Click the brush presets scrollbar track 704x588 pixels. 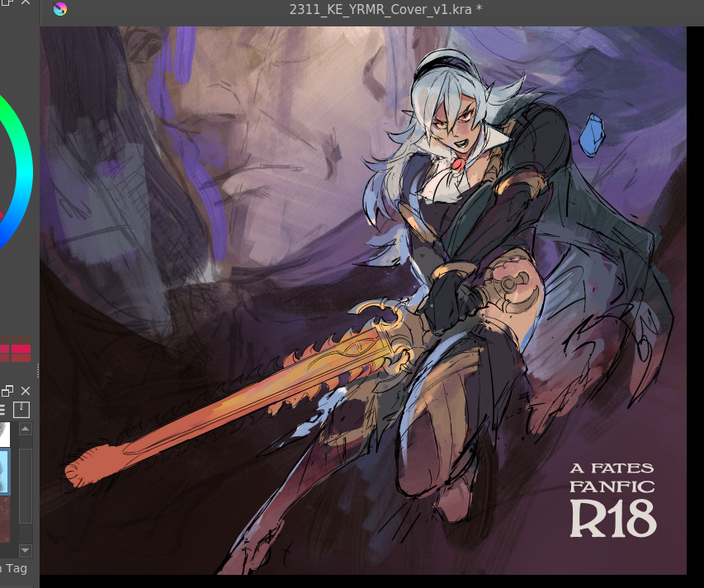pos(26,487)
